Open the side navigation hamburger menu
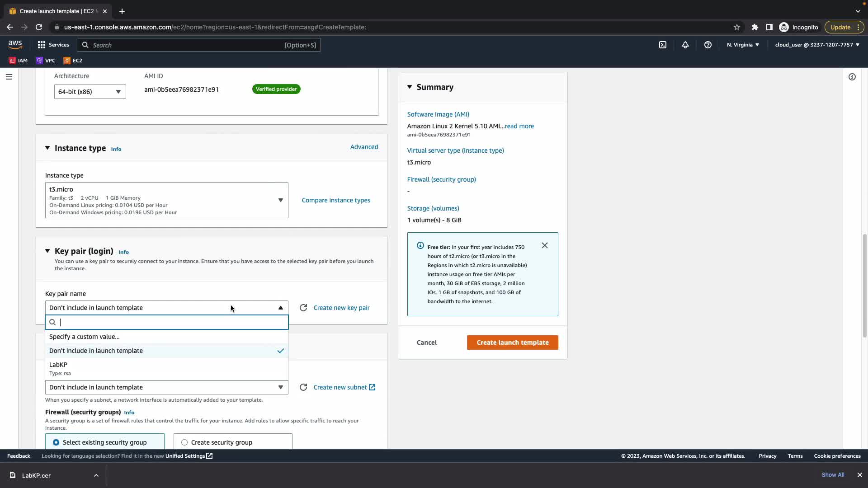 (x=9, y=77)
